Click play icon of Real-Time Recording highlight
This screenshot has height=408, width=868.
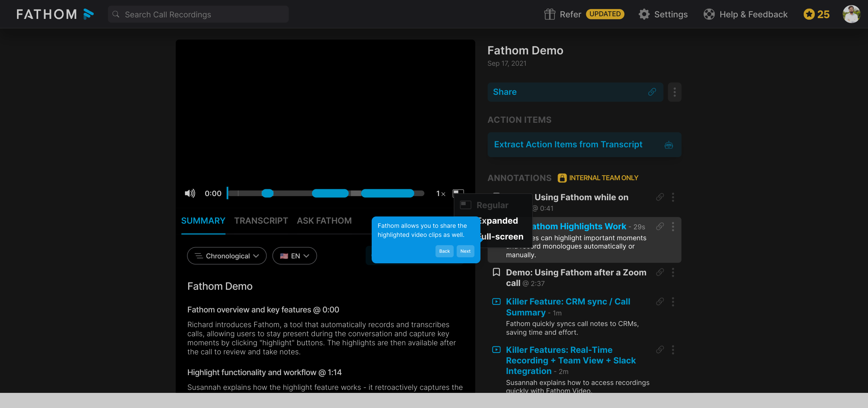(496, 349)
